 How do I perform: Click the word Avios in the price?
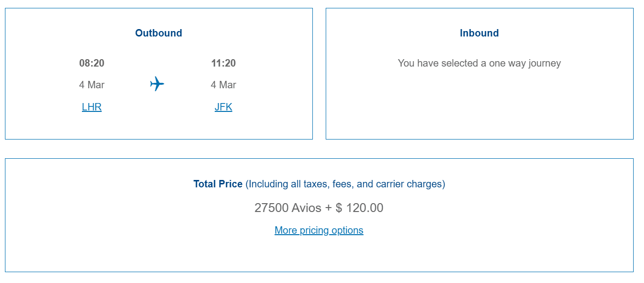pos(306,208)
